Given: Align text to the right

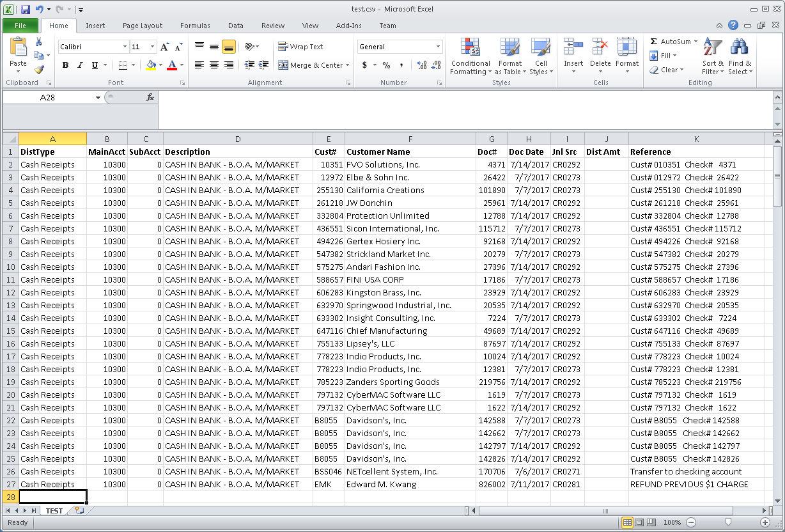Looking at the screenshot, I should pyautogui.click(x=229, y=65).
